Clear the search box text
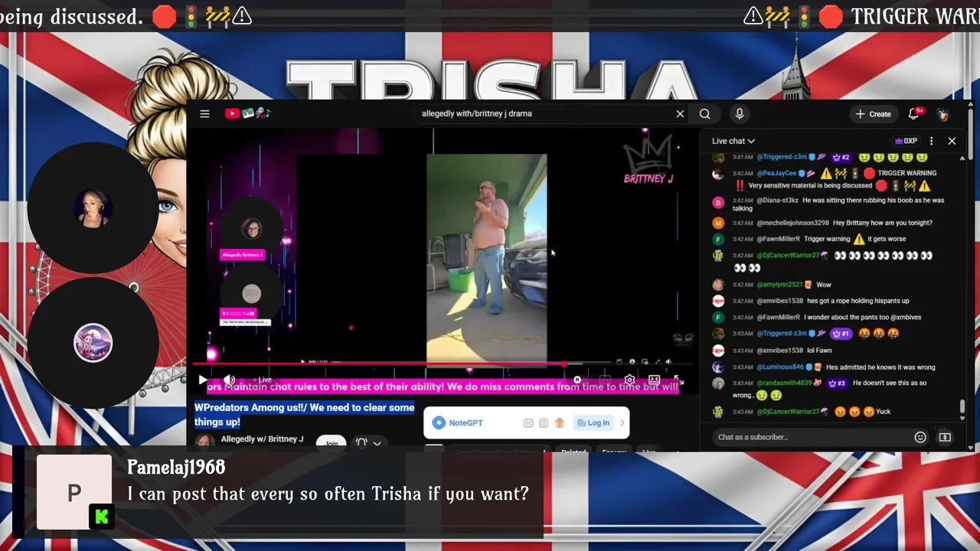The height and width of the screenshot is (551, 980). click(x=680, y=114)
